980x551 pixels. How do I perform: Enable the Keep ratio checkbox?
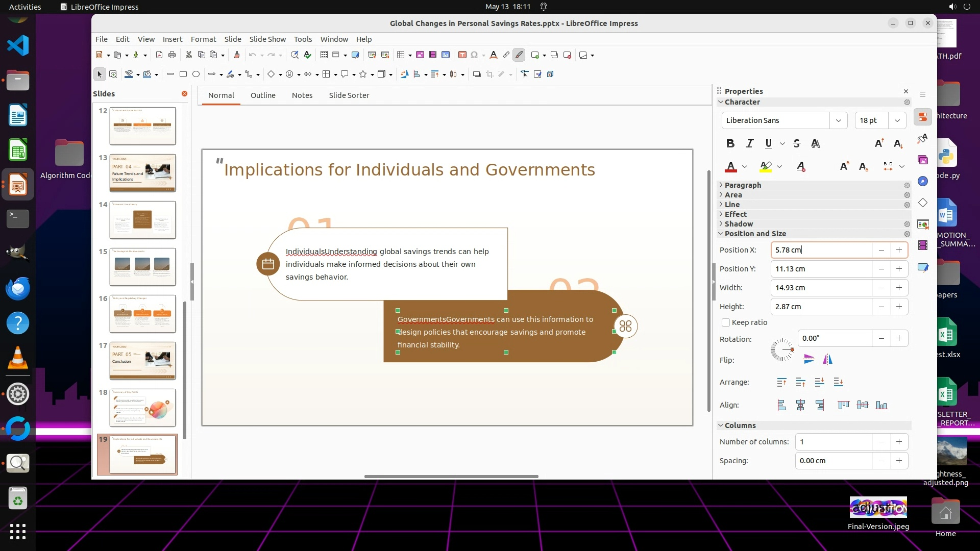point(725,322)
